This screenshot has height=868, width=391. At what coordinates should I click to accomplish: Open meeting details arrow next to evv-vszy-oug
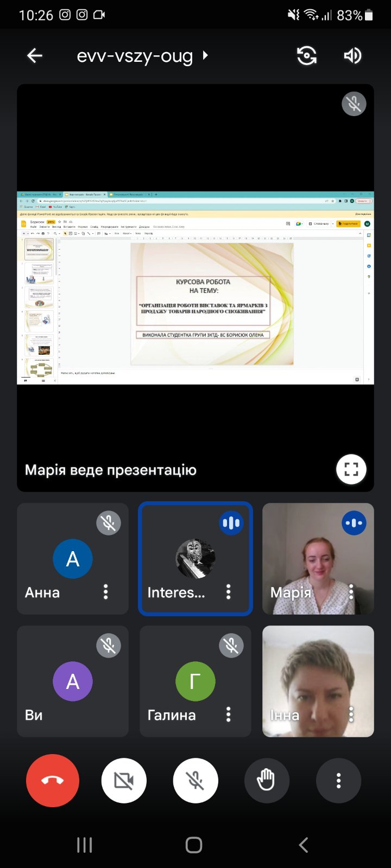(x=205, y=55)
